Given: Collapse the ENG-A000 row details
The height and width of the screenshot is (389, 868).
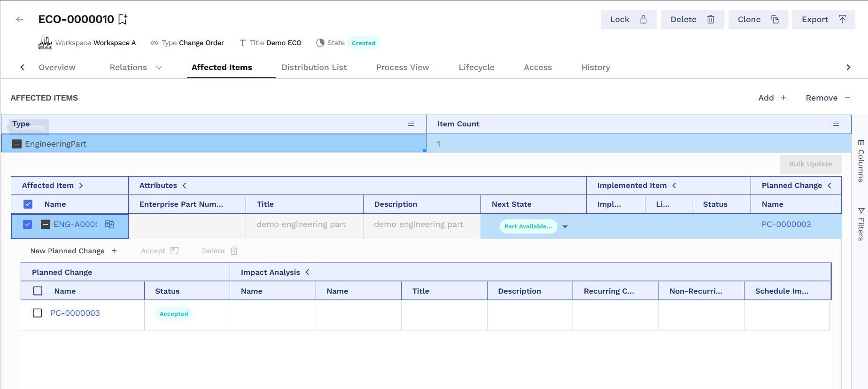Looking at the screenshot, I should coord(46,225).
